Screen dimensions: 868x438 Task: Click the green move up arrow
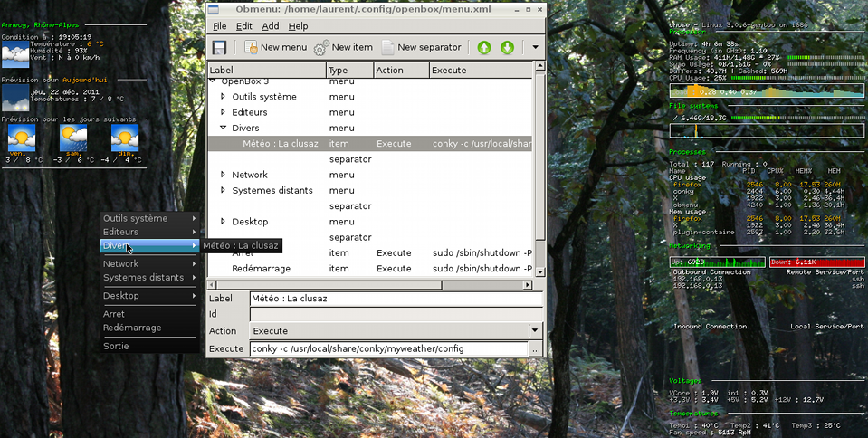pos(484,47)
